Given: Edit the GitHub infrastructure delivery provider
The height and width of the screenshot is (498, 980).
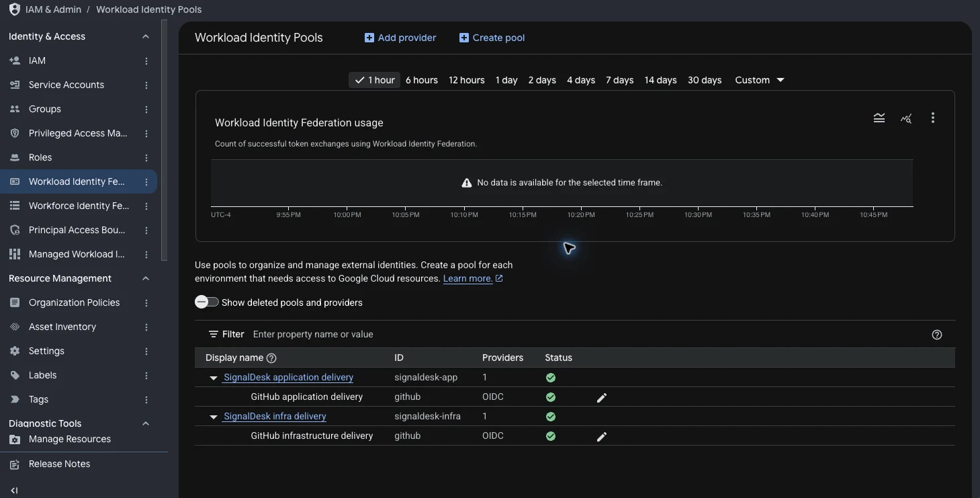Looking at the screenshot, I should [x=602, y=437].
